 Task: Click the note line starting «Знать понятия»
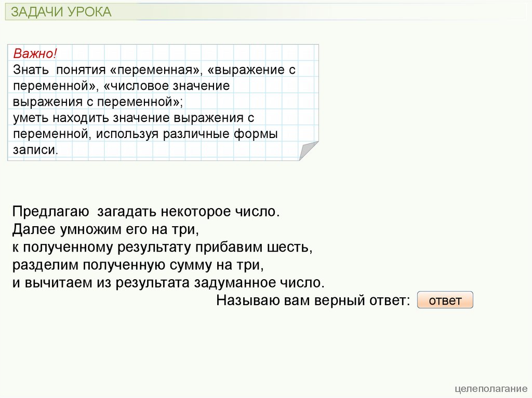click(x=154, y=70)
